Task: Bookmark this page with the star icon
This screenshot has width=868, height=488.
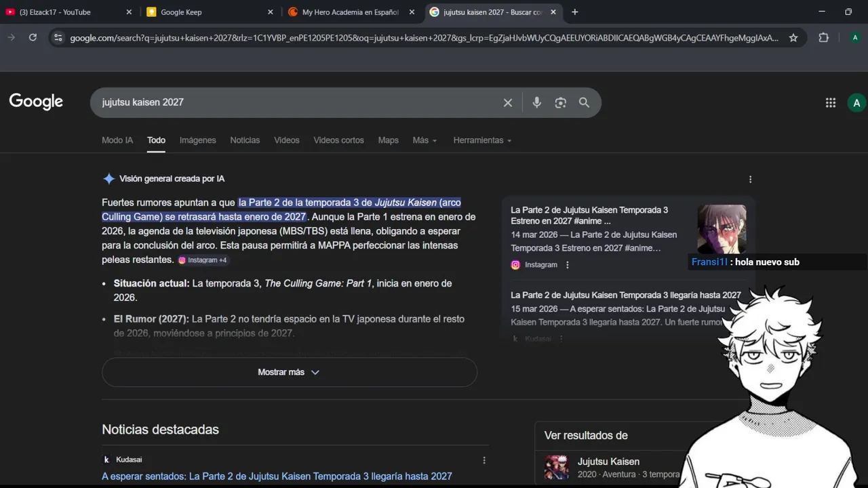Action: (x=793, y=38)
